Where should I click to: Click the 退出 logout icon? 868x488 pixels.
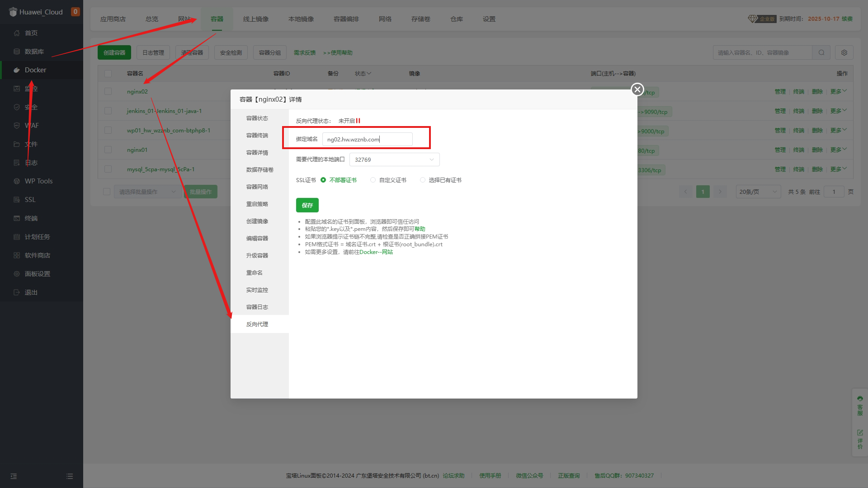point(17,292)
